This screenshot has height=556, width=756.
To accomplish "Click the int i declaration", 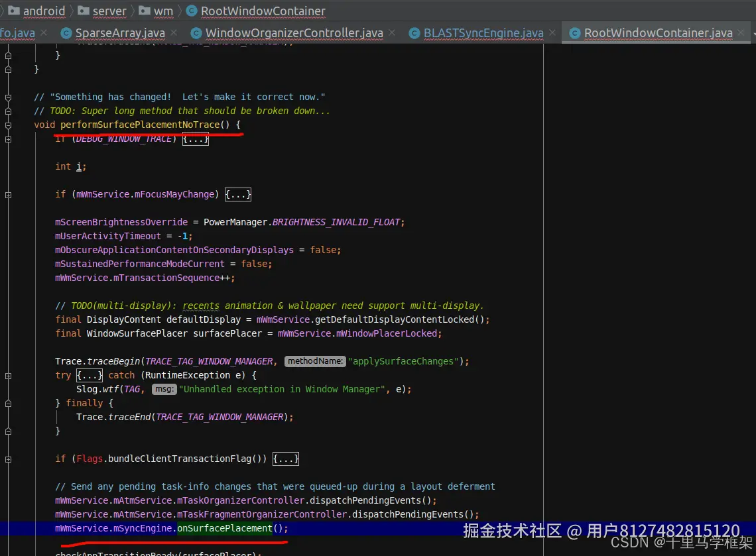I will click(70, 167).
